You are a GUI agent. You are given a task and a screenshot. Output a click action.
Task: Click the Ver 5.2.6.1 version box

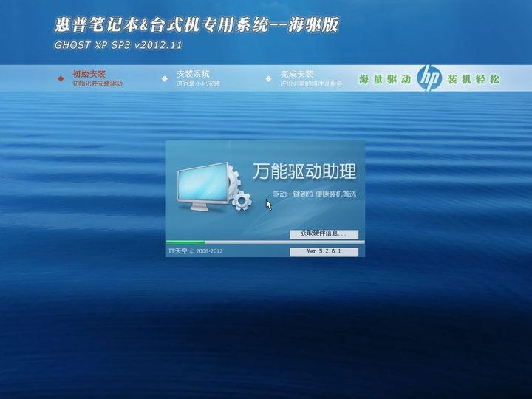coord(324,251)
